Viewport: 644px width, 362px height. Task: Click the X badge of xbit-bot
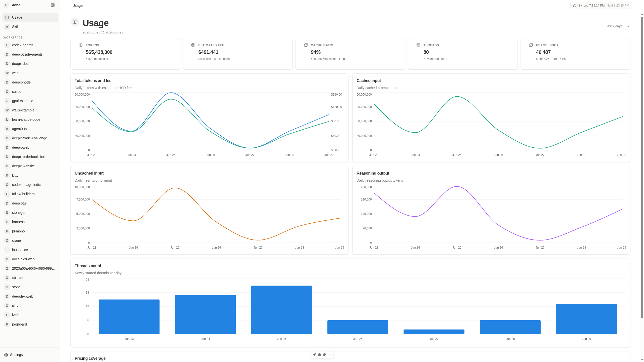pyautogui.click(x=7, y=278)
